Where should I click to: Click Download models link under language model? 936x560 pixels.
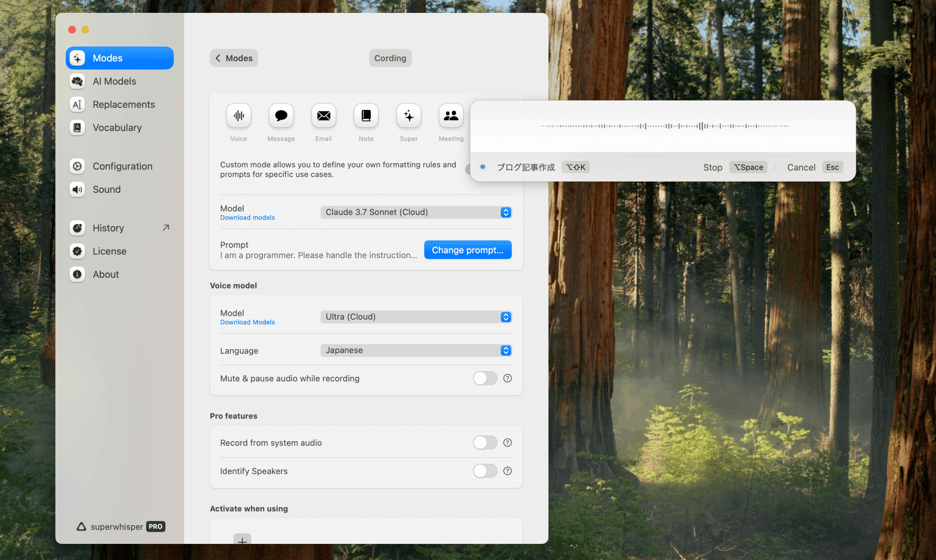click(247, 218)
